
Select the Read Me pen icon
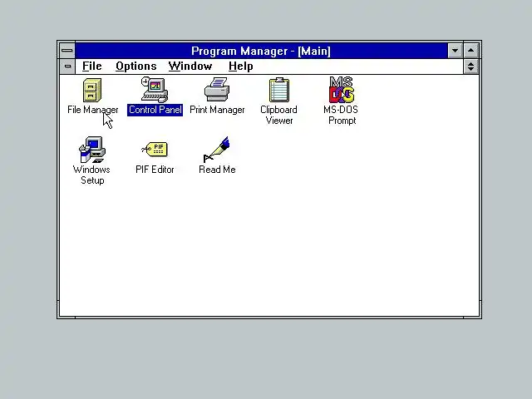tap(216, 150)
